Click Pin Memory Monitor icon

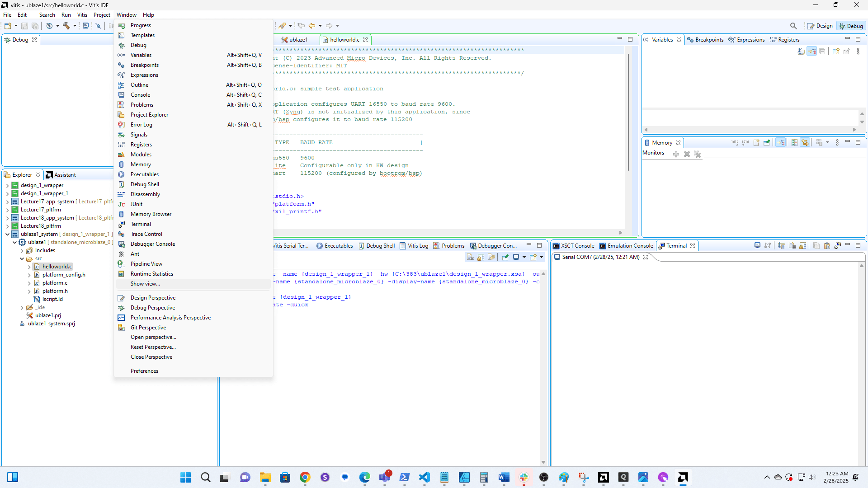tap(767, 143)
